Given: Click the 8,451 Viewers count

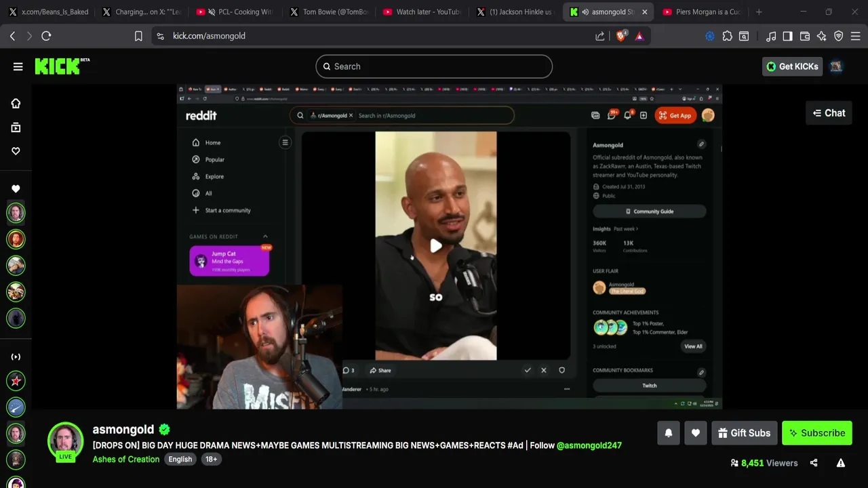Looking at the screenshot, I should 764,463.
